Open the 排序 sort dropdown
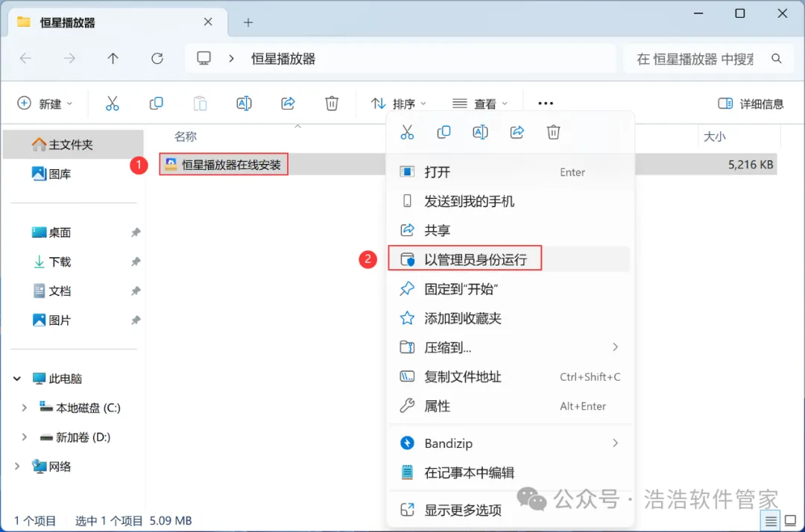 pyautogui.click(x=399, y=104)
